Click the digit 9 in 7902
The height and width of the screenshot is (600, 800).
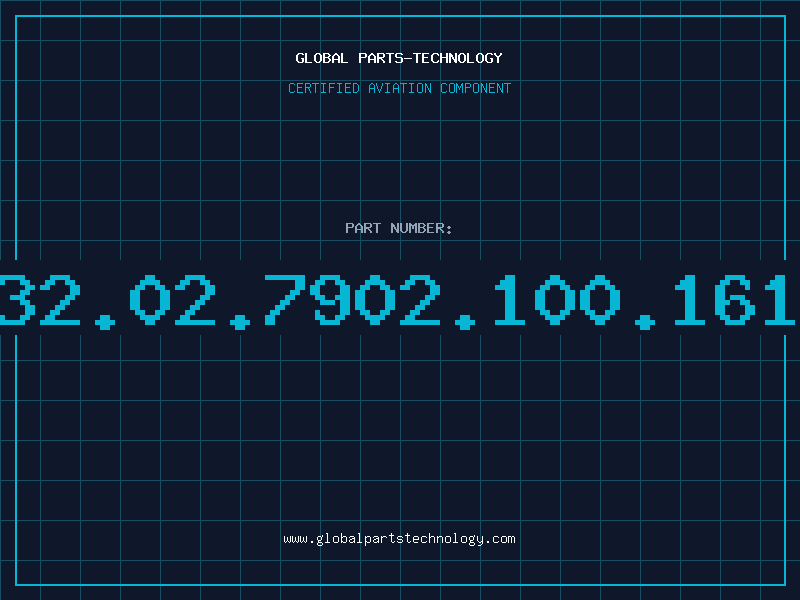[330, 299]
